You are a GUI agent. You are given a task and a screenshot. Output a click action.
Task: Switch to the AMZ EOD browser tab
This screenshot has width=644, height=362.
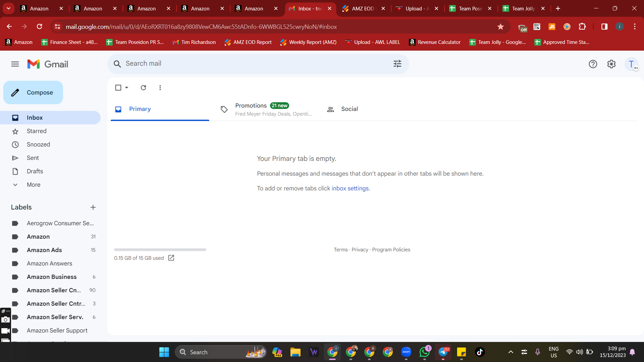click(x=363, y=9)
